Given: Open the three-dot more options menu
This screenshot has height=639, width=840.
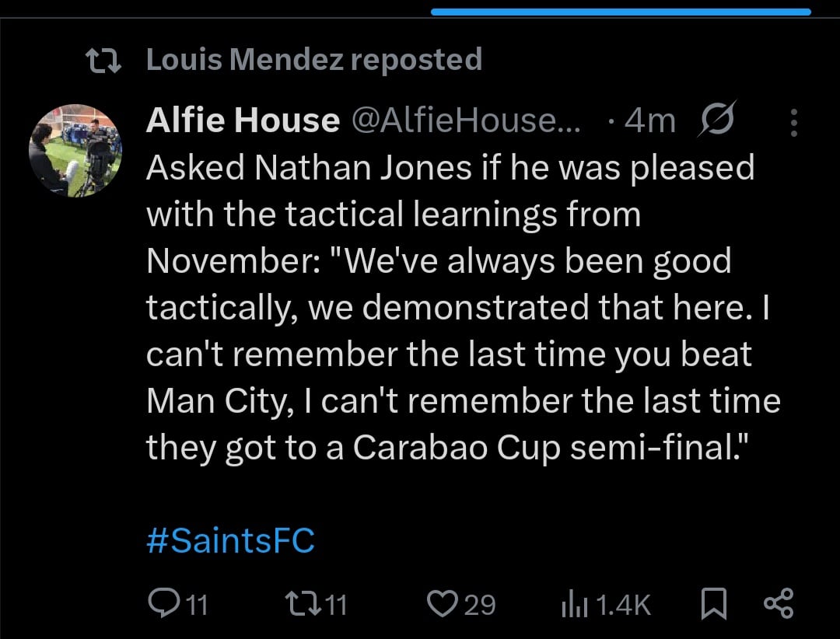Looking at the screenshot, I should coord(793,122).
